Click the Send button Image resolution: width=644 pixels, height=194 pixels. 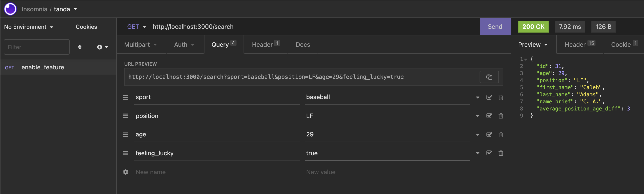[x=495, y=27]
